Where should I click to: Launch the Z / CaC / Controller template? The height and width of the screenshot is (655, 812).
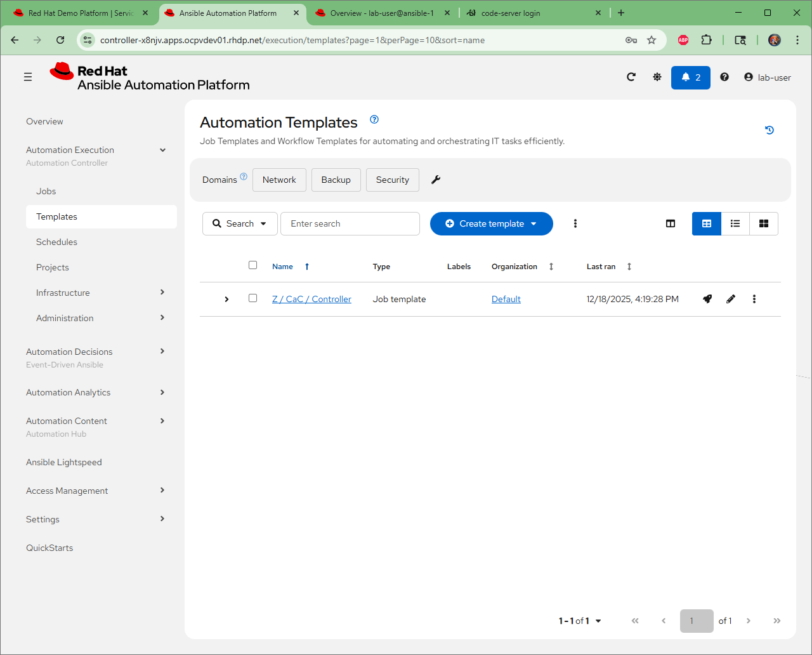pos(707,299)
